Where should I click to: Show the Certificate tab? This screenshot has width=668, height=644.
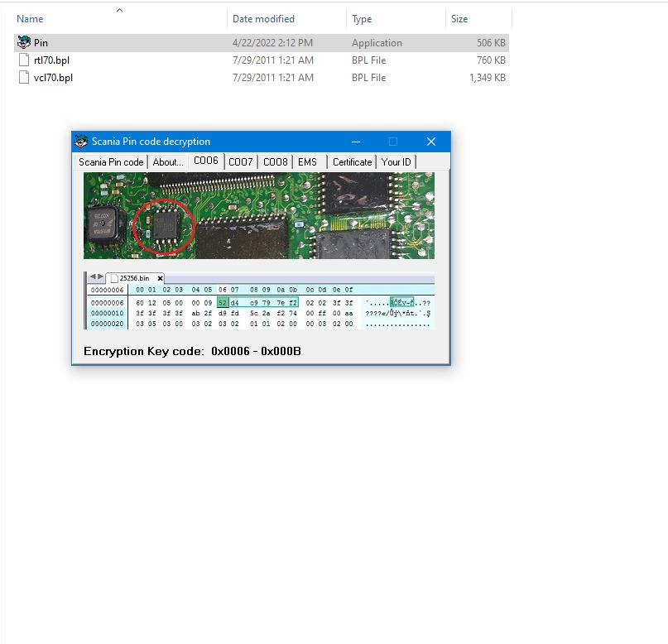click(352, 162)
